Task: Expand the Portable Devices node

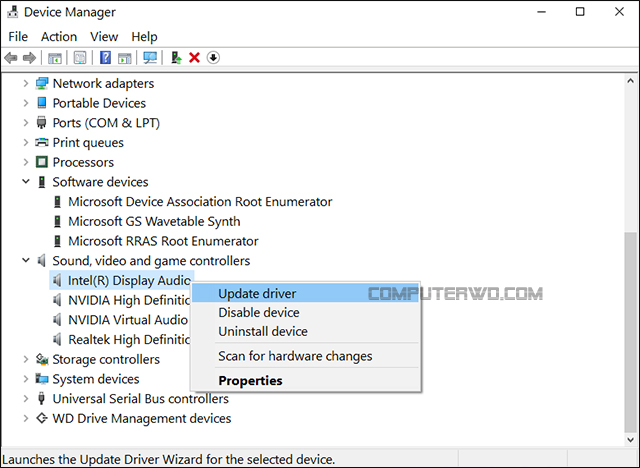Action: (x=26, y=103)
